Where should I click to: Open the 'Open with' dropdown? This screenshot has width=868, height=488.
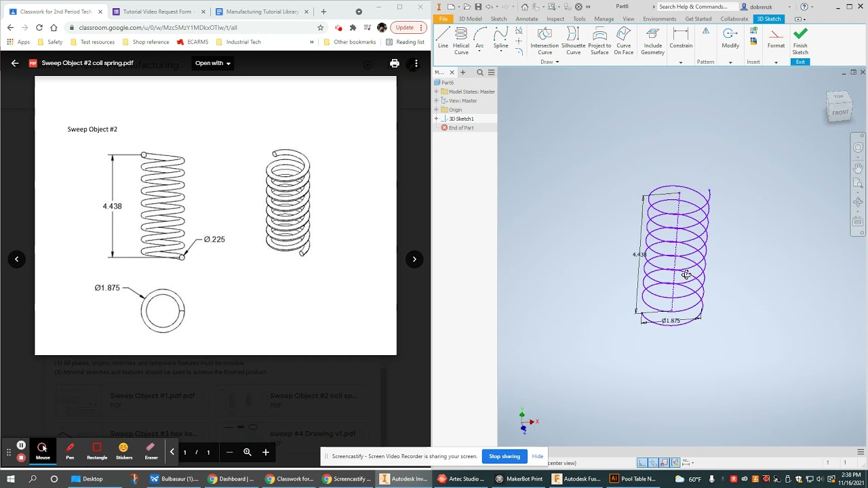pyautogui.click(x=213, y=63)
